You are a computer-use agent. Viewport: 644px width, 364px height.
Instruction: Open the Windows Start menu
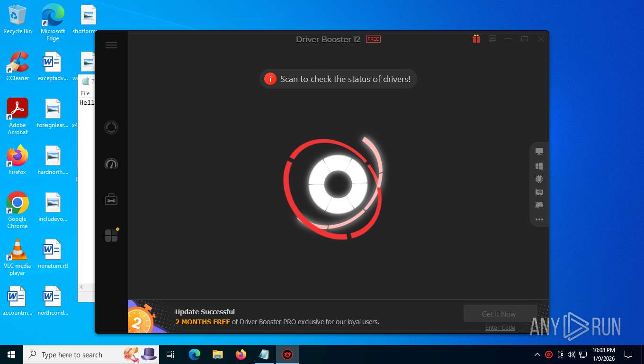pos(11,355)
